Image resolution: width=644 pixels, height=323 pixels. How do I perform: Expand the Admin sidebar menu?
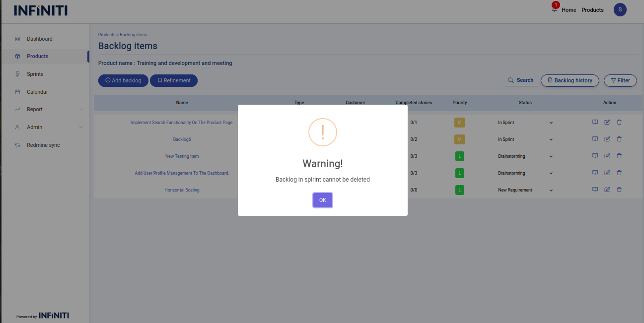pyautogui.click(x=81, y=128)
